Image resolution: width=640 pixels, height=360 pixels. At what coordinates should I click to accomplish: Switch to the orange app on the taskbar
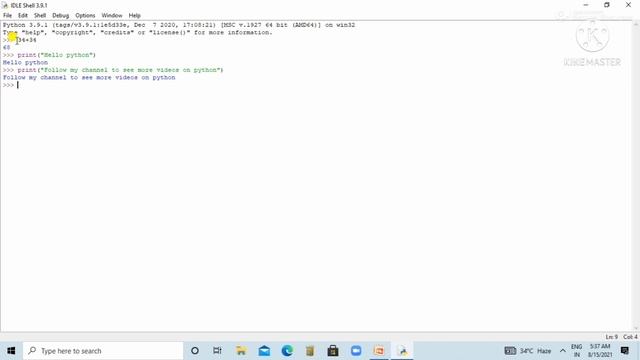(x=379, y=351)
